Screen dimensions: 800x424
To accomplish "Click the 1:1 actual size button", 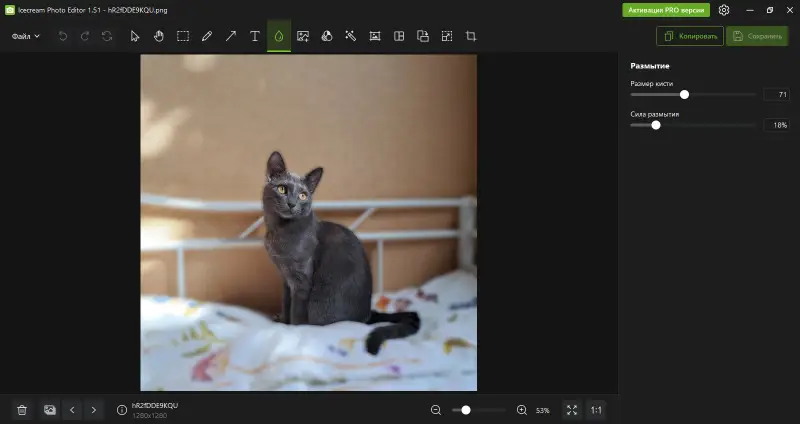I will pos(596,410).
